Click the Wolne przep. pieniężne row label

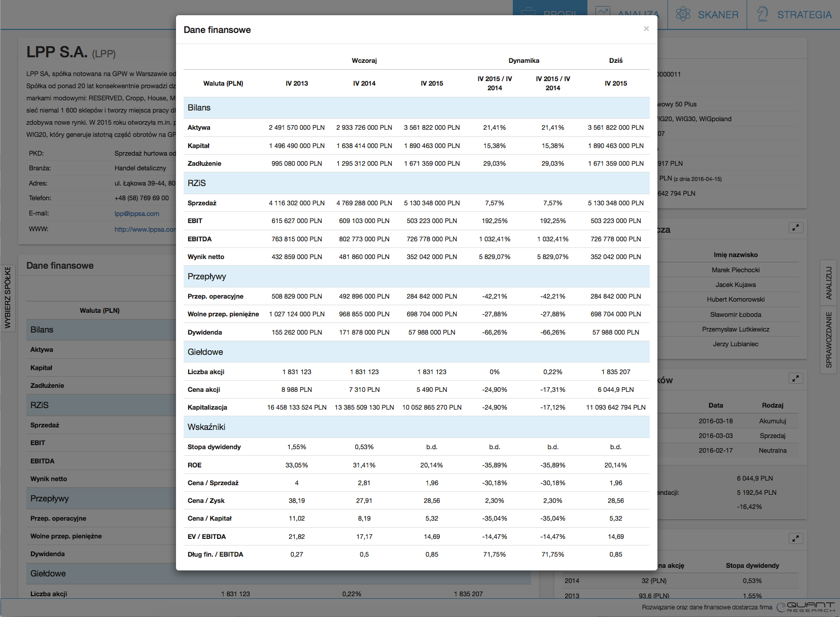[223, 314]
